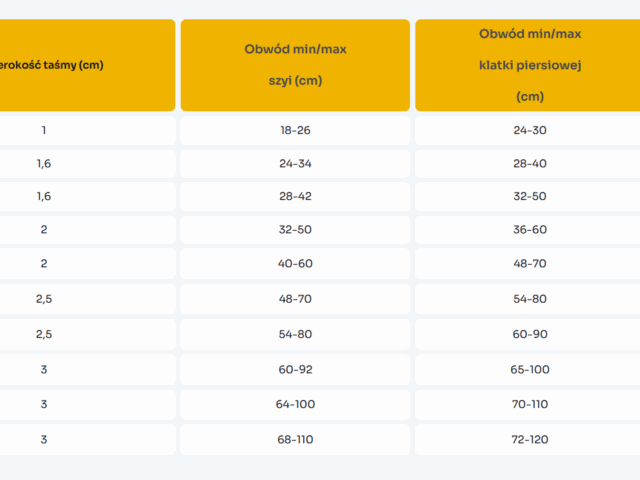Click the 'Obwód min/max szyi (cm)' column header

295,65
